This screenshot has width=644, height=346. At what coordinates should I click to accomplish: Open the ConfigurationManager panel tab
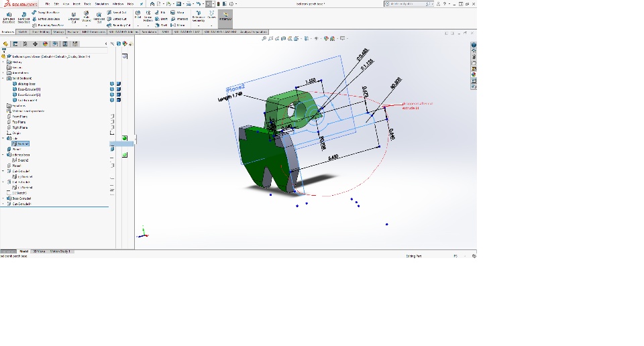tap(25, 44)
